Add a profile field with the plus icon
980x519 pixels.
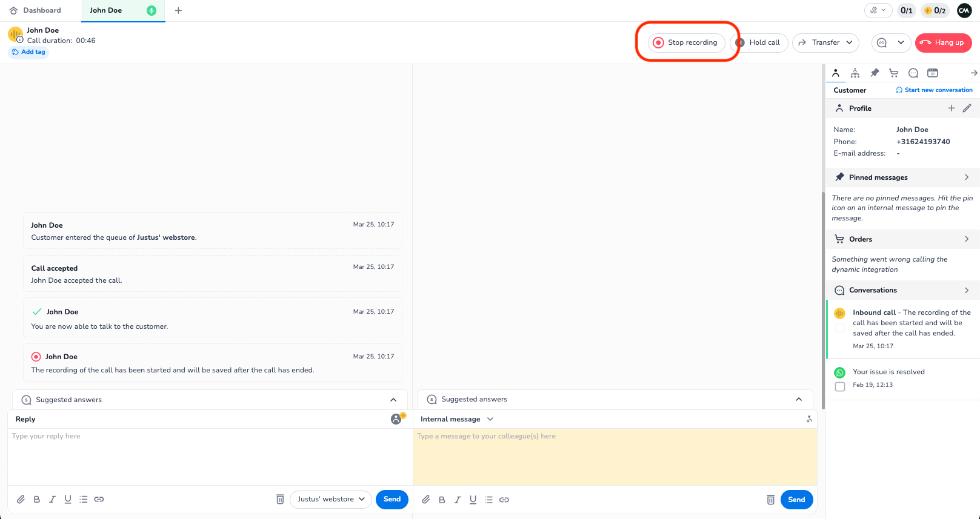(x=951, y=108)
